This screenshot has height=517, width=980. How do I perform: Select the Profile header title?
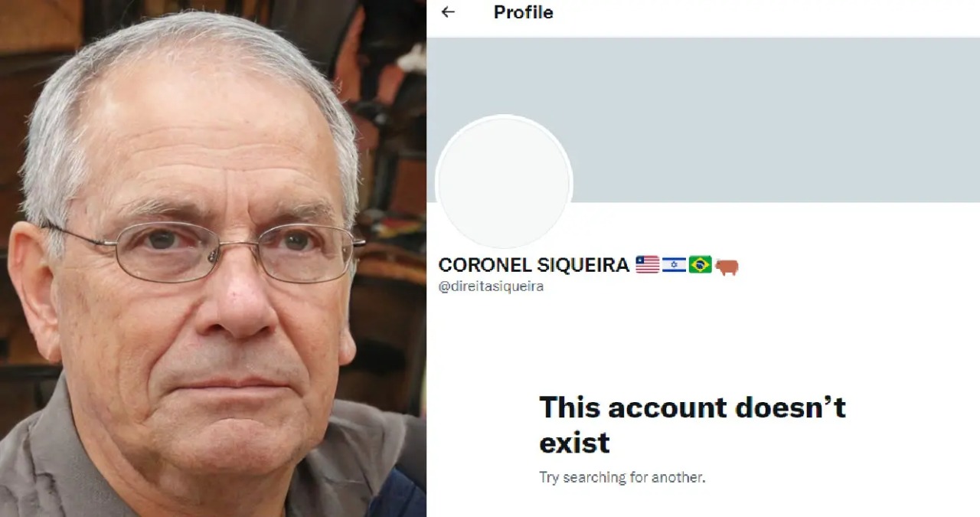(523, 12)
